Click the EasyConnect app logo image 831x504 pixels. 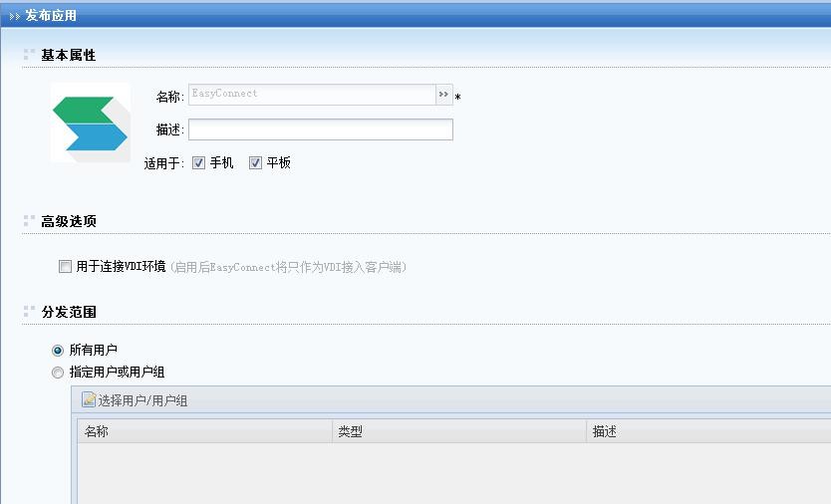coord(90,124)
